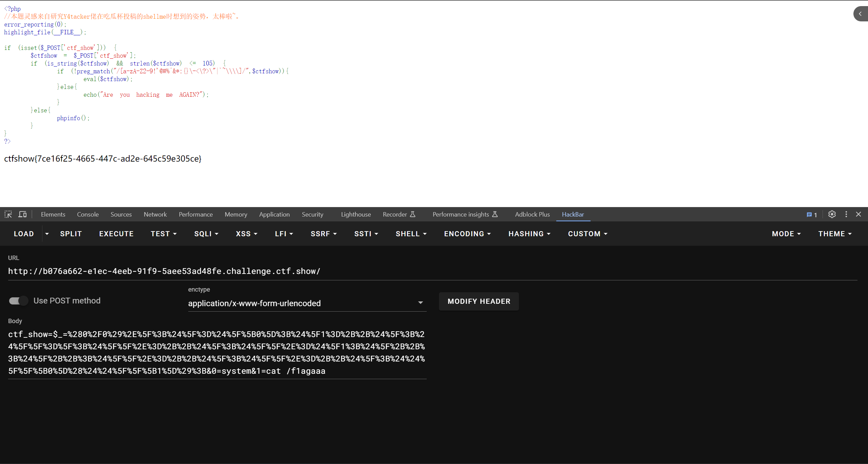The image size is (868, 464).
Task: Open the CUSTOM dropdown menu
Action: pos(588,234)
